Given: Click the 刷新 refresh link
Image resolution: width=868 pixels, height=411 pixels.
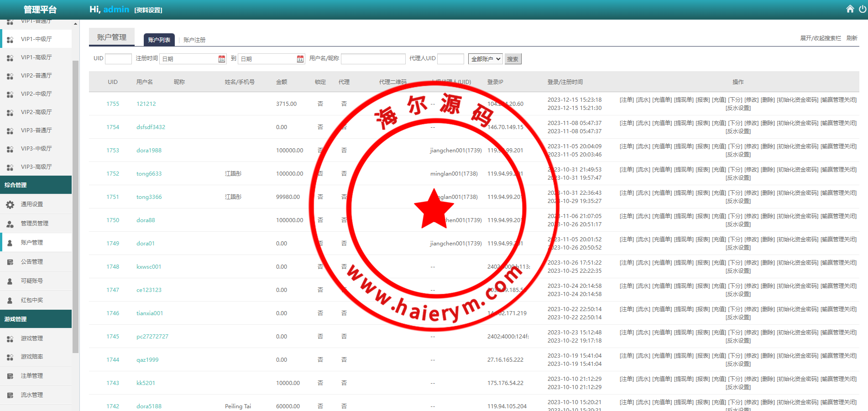Looking at the screenshot, I should pyautogui.click(x=852, y=38).
